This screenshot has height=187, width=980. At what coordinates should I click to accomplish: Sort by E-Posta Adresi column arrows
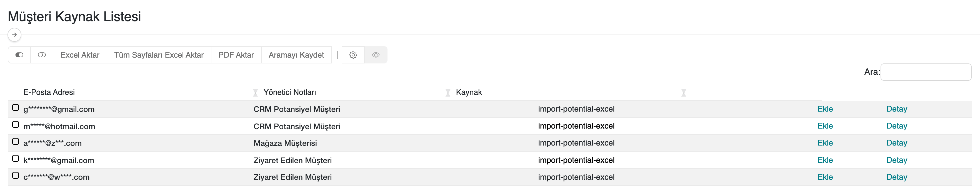255,93
